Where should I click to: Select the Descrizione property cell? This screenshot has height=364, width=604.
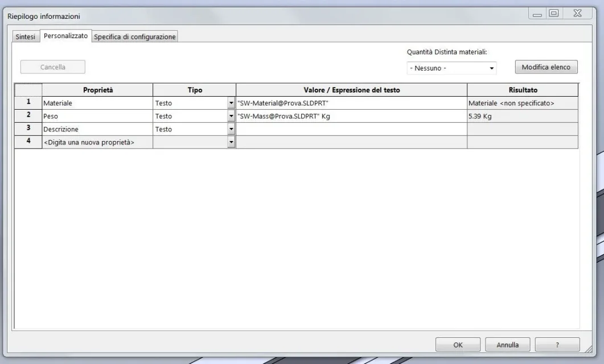pyautogui.click(x=97, y=129)
